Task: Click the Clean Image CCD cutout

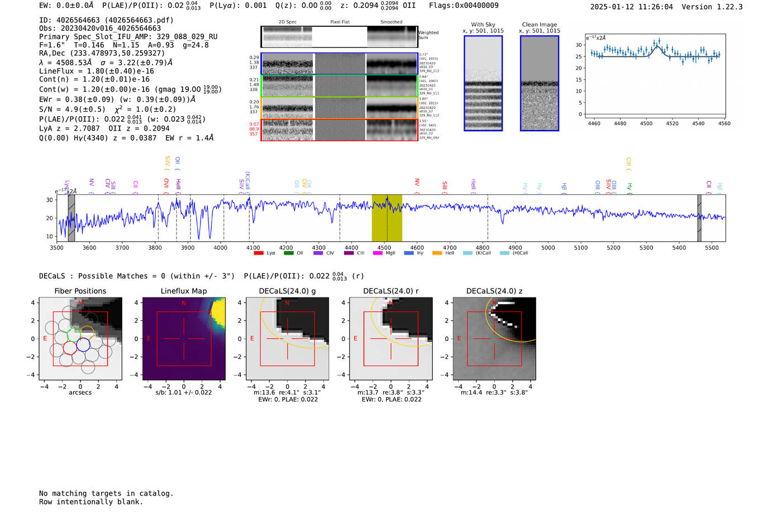Action: [x=540, y=83]
